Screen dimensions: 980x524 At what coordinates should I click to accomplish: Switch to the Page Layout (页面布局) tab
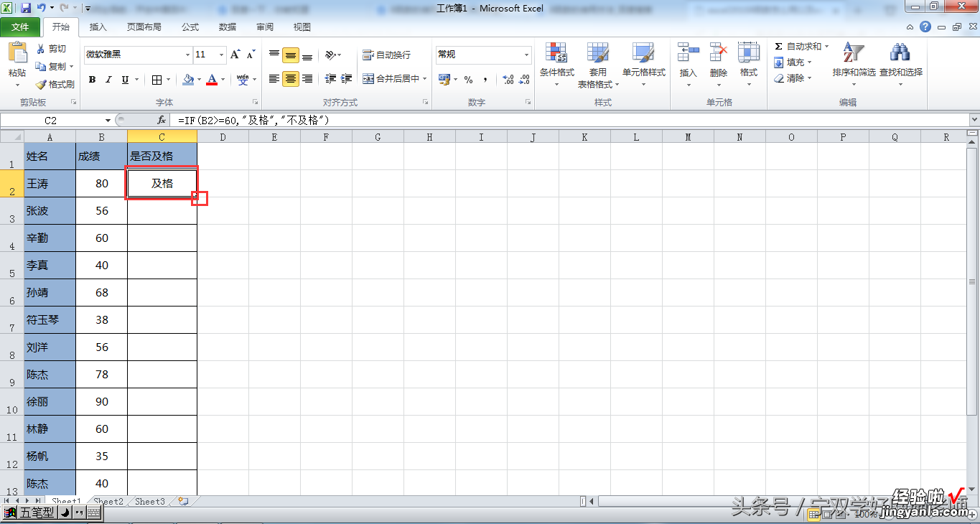144,27
